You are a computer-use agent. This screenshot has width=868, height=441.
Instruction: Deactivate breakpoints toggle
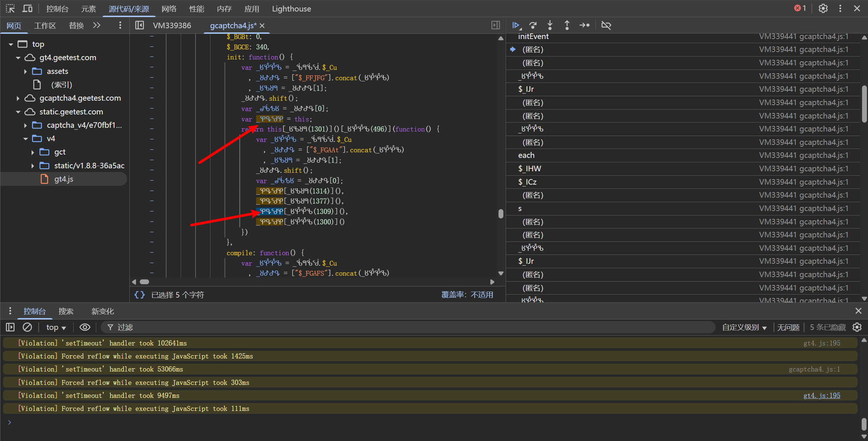point(606,25)
